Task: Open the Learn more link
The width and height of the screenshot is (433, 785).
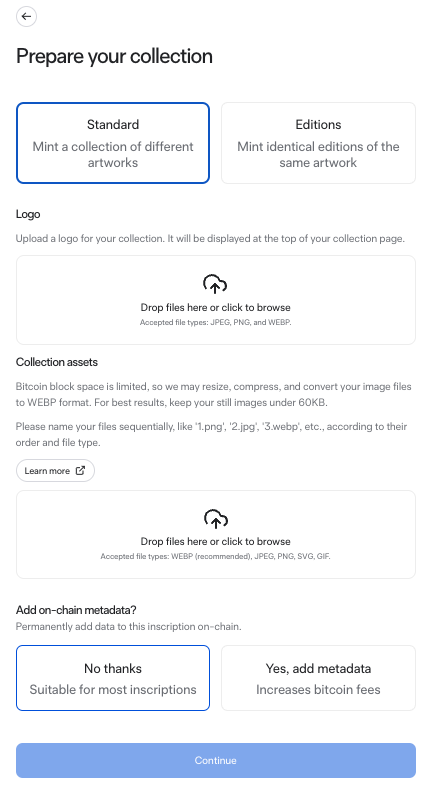Action: tap(55, 471)
